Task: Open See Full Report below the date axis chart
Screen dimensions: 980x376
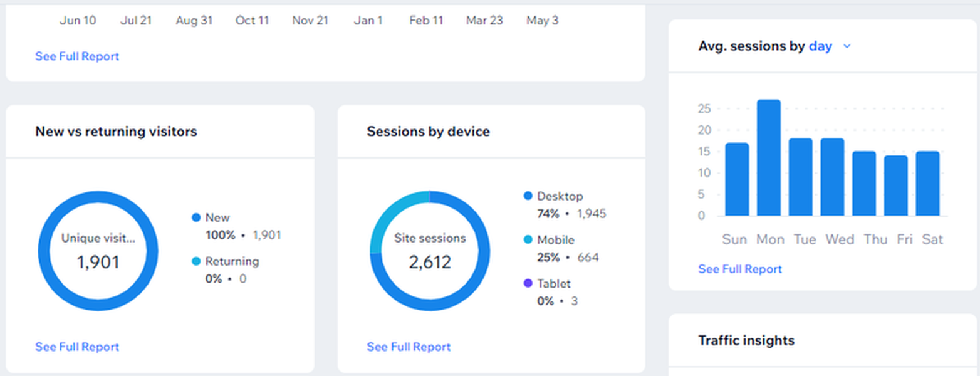Action: 77,56
